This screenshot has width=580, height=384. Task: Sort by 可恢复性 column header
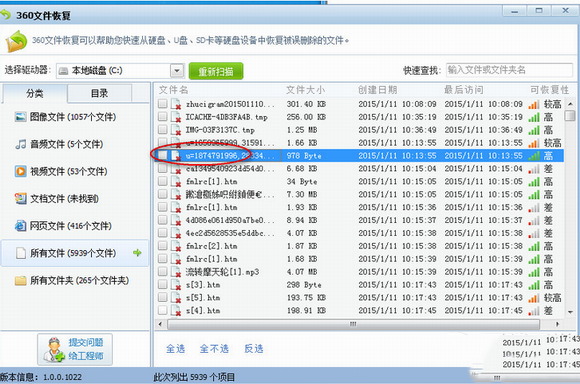[549, 90]
